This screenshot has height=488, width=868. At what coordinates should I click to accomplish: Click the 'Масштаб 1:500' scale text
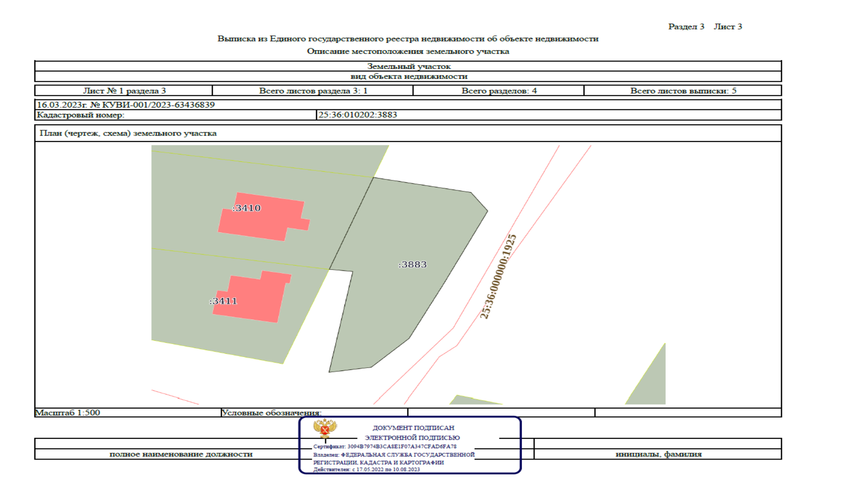click(x=68, y=413)
